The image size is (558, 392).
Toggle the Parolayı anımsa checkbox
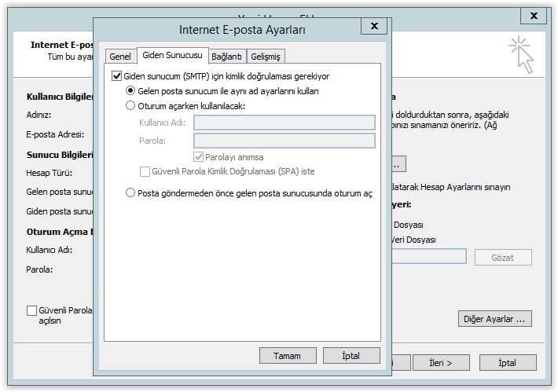(199, 156)
